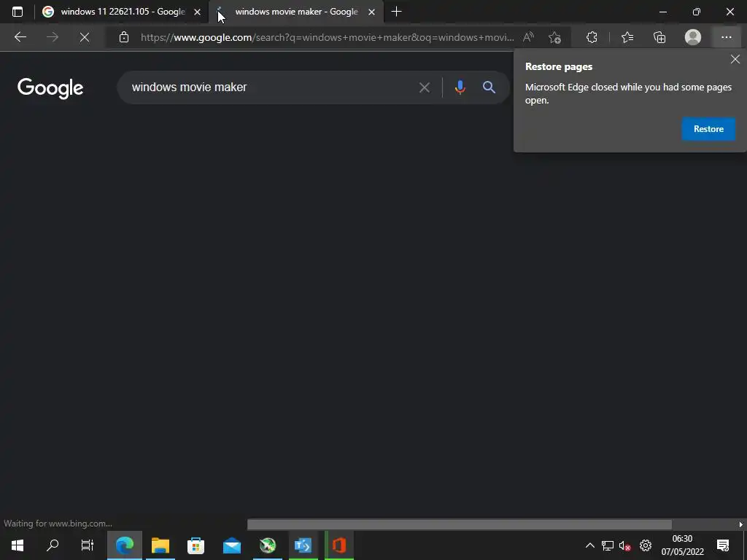
Task: Open Task View on the taskbar
Action: click(x=88, y=545)
